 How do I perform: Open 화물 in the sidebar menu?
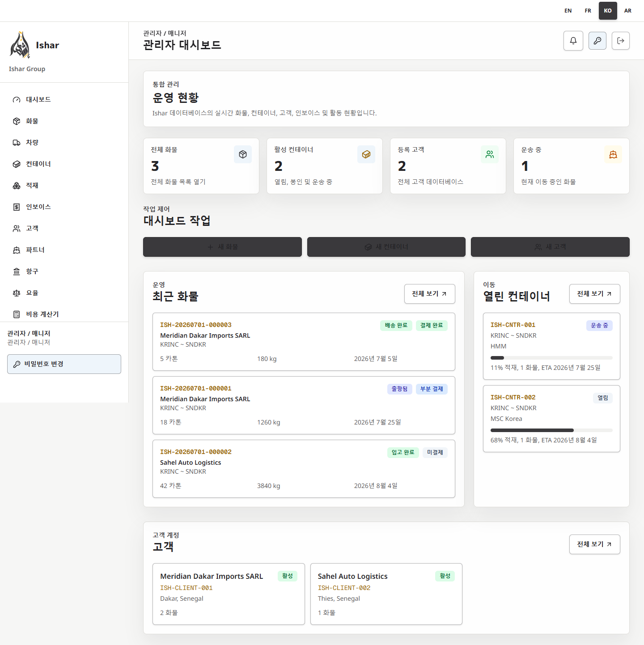click(x=64, y=121)
